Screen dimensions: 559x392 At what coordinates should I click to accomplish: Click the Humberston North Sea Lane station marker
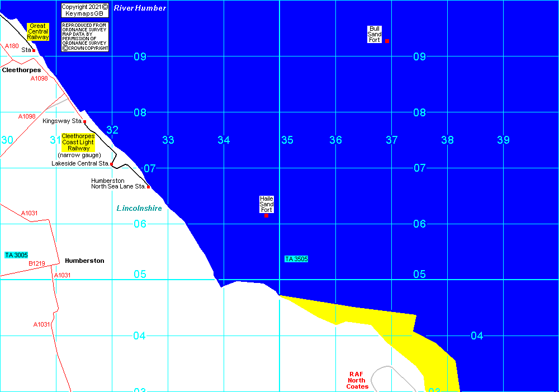pyautogui.click(x=149, y=186)
